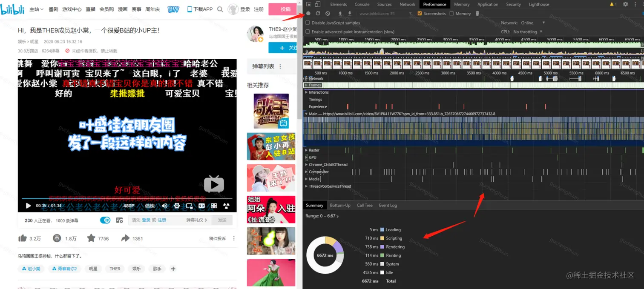The width and height of the screenshot is (644, 289).
Task: Toggle the device toolbar icon
Action: [x=317, y=4]
